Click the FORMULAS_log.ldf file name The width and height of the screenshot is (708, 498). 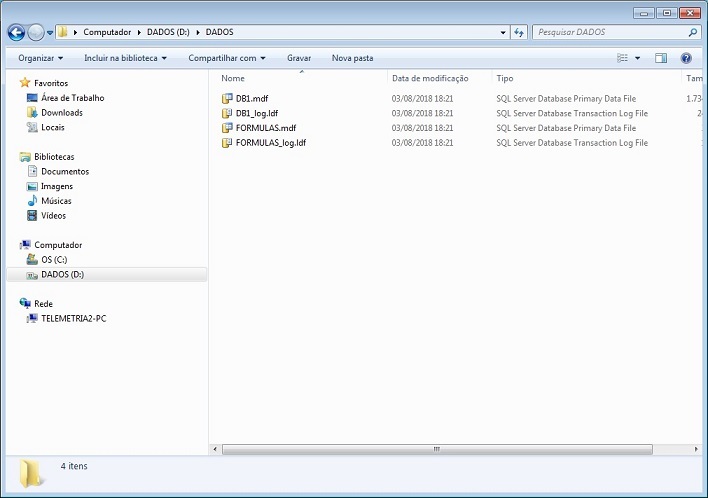pos(270,143)
